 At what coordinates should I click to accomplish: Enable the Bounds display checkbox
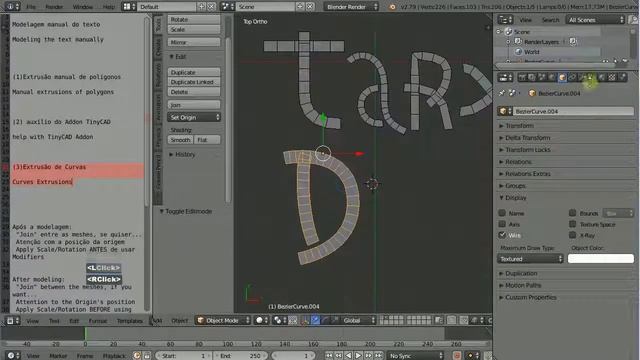[x=573, y=213]
